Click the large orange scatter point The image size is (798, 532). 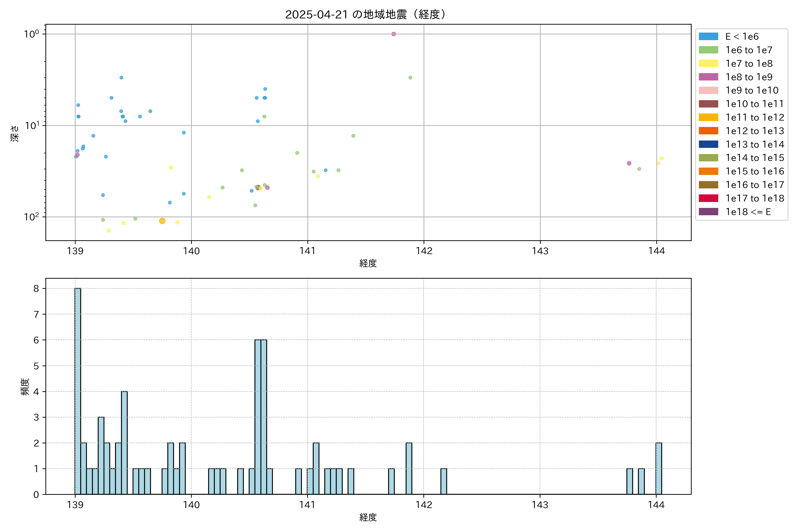[162, 221]
